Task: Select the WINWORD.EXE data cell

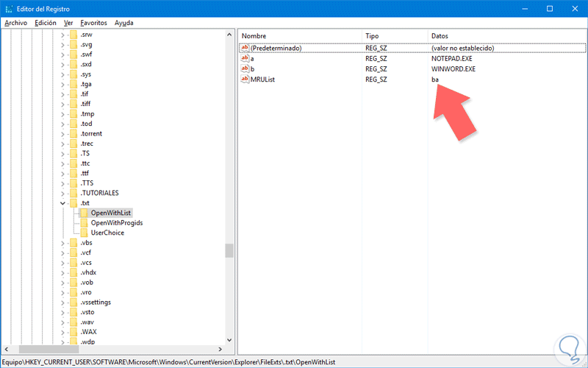Action: pos(453,69)
